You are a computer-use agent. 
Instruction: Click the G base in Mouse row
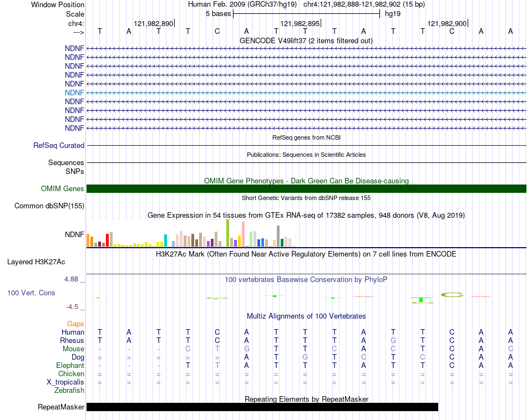(x=246, y=349)
